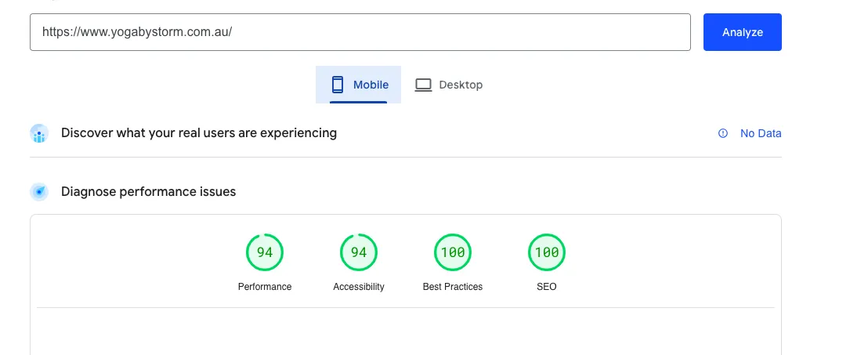Image resolution: width=868 pixels, height=355 pixels.
Task: Click the mobile phone icon
Action: coord(337,85)
